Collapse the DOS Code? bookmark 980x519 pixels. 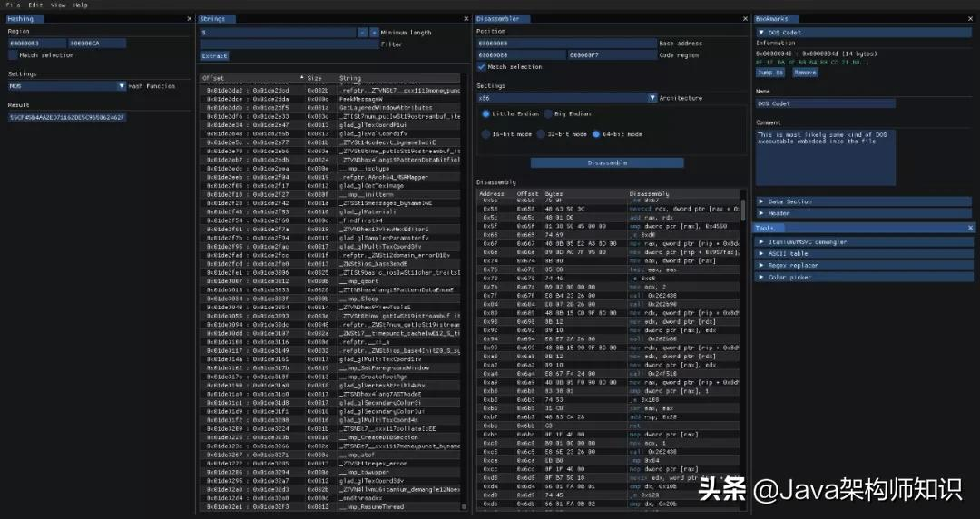(864, 33)
